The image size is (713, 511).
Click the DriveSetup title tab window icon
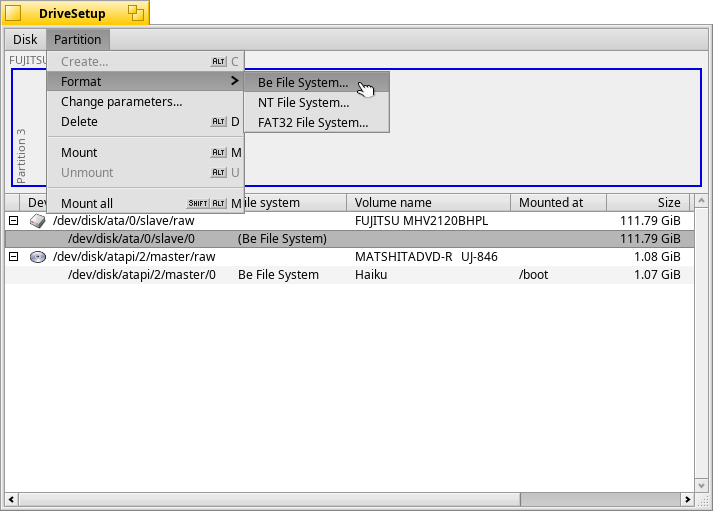(x=14, y=13)
